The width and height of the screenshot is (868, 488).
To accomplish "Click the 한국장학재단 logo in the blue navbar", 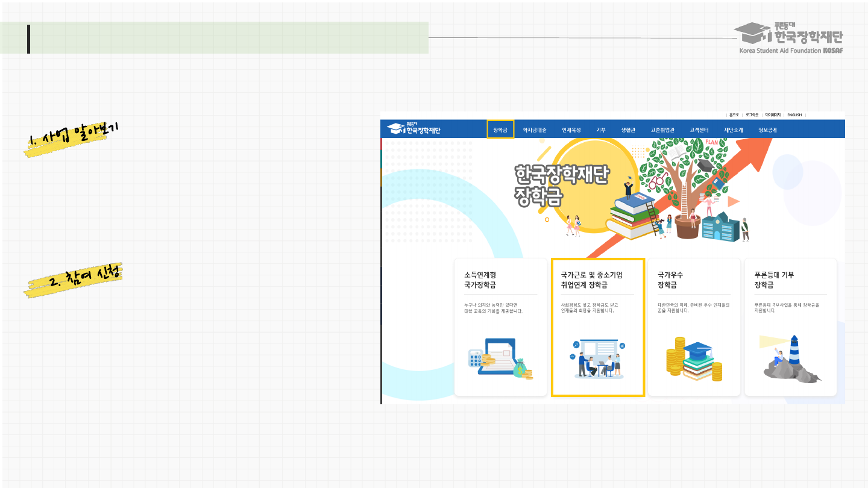I will [414, 129].
